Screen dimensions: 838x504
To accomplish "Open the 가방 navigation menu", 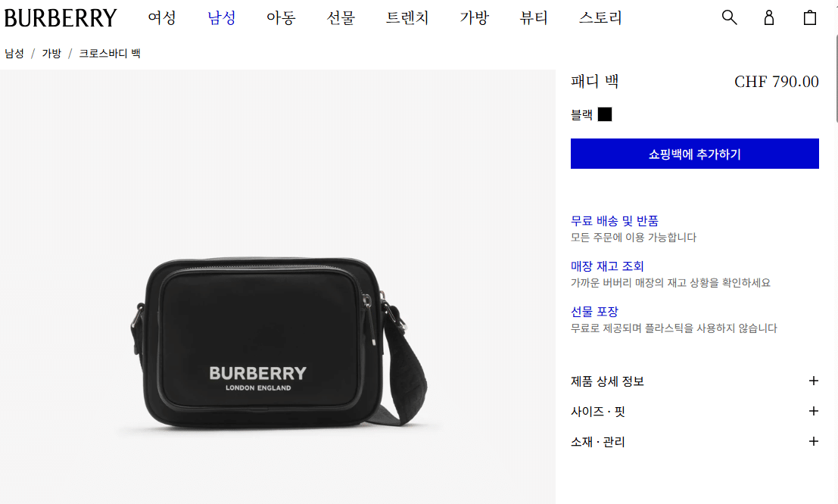I will click(x=474, y=17).
